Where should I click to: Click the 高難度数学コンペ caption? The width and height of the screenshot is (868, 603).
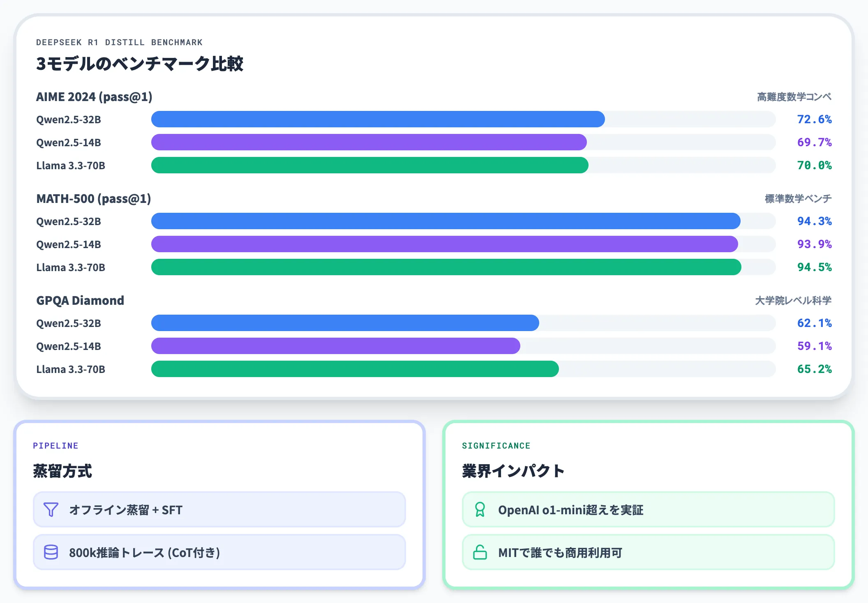pos(794,97)
